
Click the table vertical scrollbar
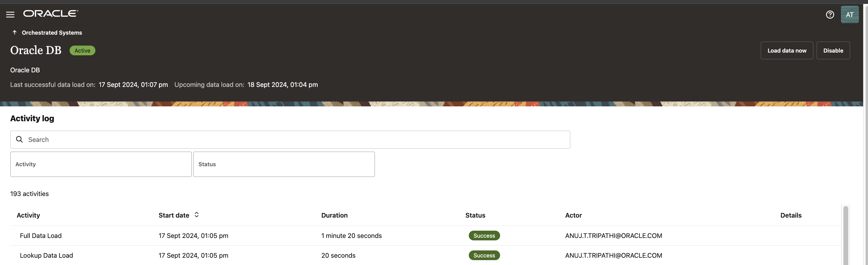pos(846,235)
